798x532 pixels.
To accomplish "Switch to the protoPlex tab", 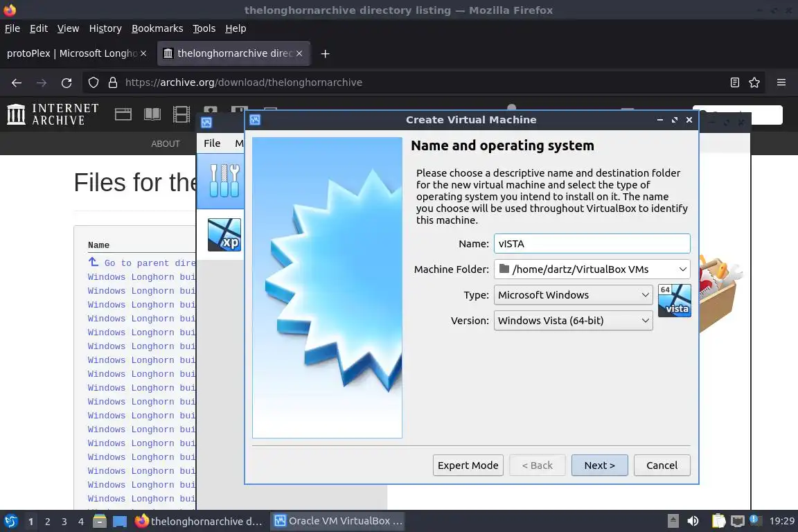I will coord(71,53).
